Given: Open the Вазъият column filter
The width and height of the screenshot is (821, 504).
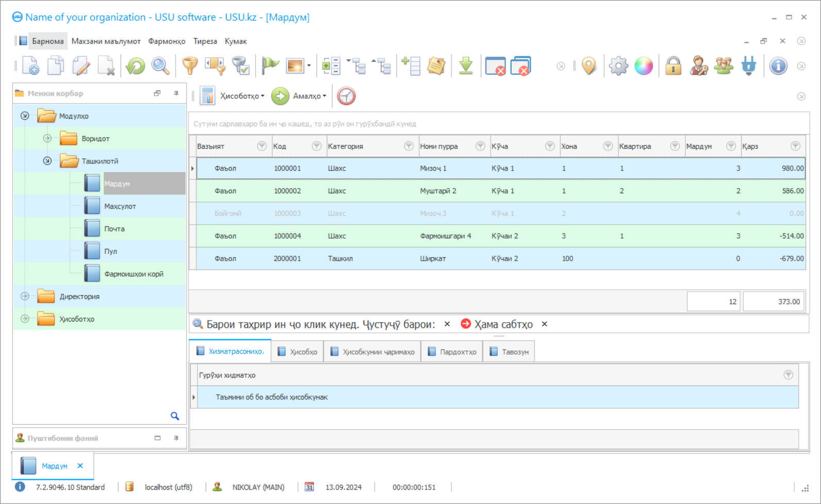Looking at the screenshot, I should [x=262, y=146].
